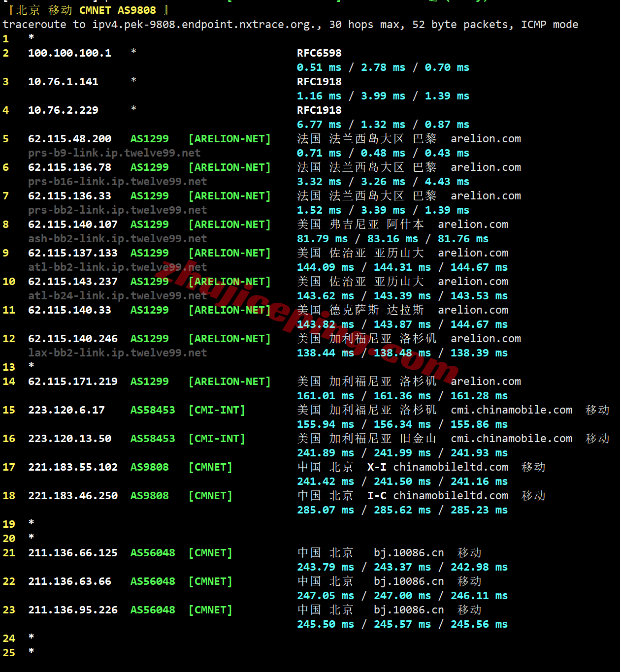Click the prs-b9-link.ip.twelve99.net hostname
The width and height of the screenshot is (620, 672).
pos(114,153)
